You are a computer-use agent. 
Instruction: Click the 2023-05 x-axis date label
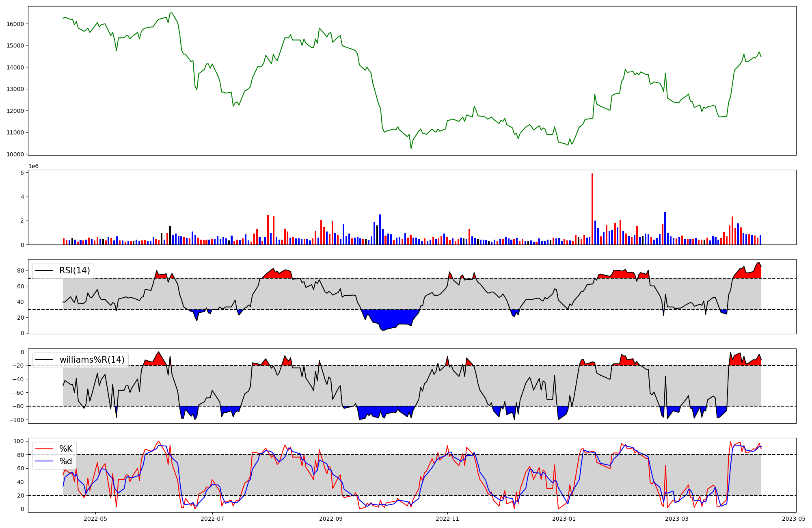[x=794, y=519]
